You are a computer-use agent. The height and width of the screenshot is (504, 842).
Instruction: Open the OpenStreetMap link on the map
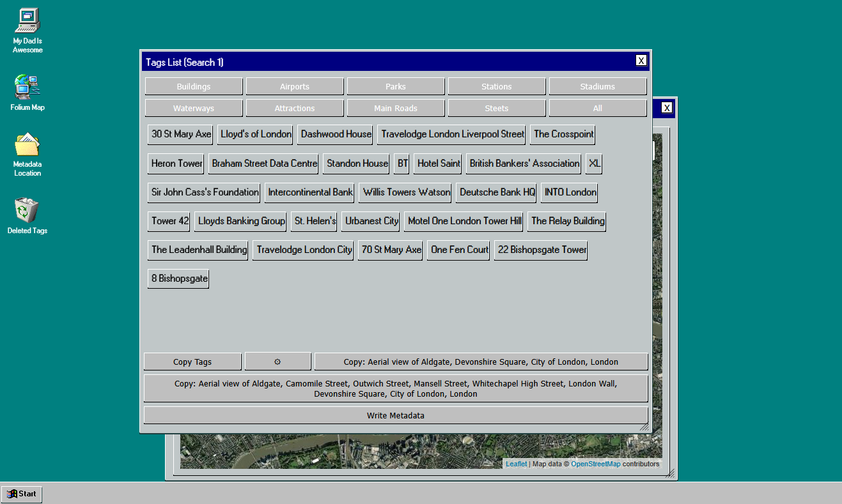tap(596, 464)
